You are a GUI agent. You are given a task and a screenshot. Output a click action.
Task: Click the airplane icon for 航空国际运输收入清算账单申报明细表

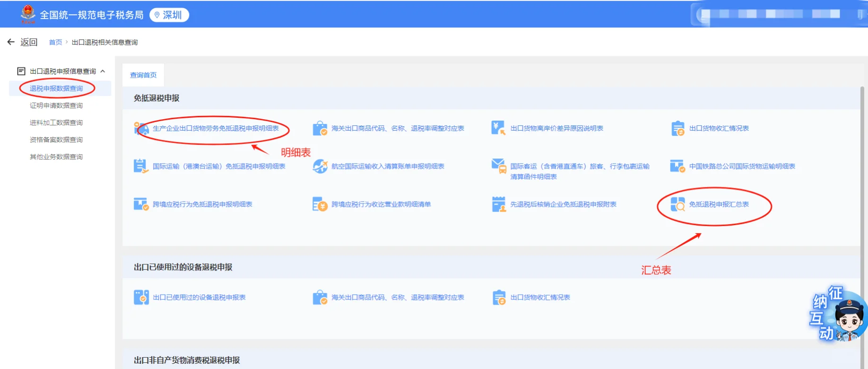point(320,166)
